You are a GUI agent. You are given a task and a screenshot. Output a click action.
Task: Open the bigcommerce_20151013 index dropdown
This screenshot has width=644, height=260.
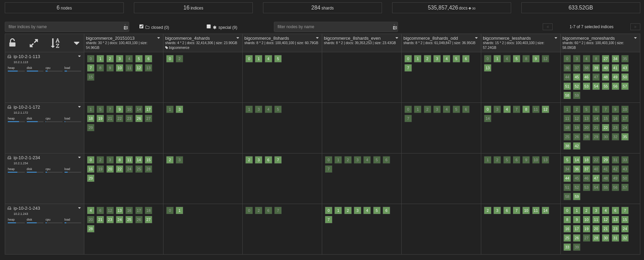click(159, 38)
